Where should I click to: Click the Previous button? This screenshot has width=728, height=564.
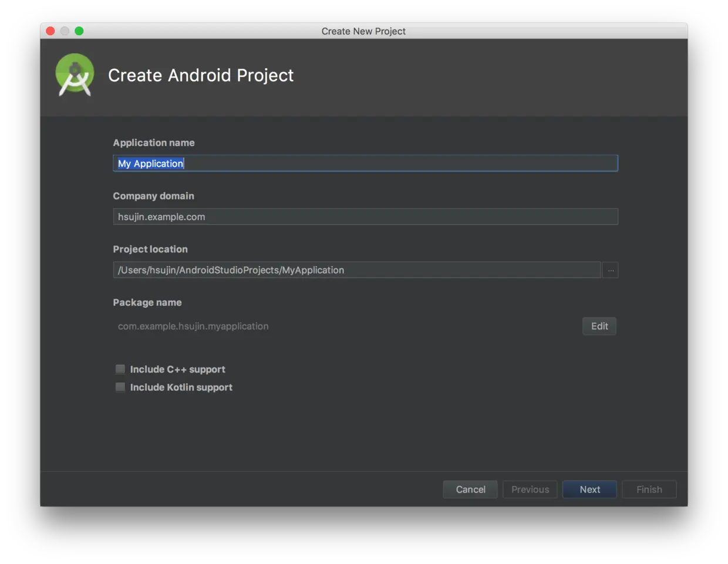pos(530,489)
